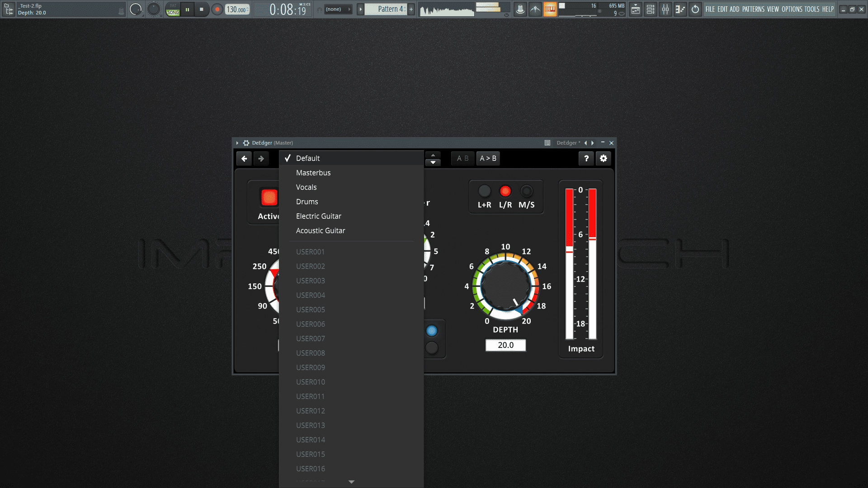Screen dimensions: 868x488
Task: Open the channel rack icon
Action: [x=651, y=9]
